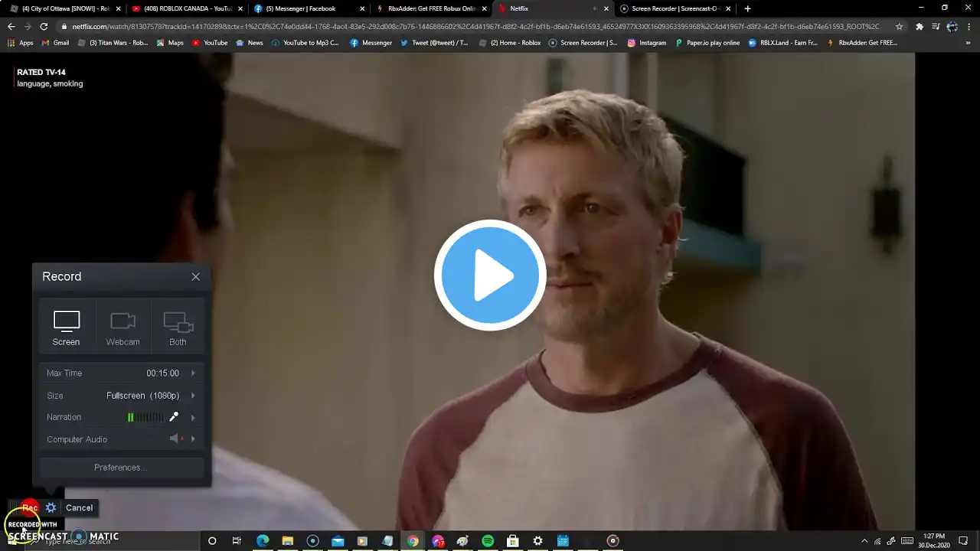Open YouTube to Mp3 Converter bookmark
This screenshot has height=551, width=980.
point(305,43)
